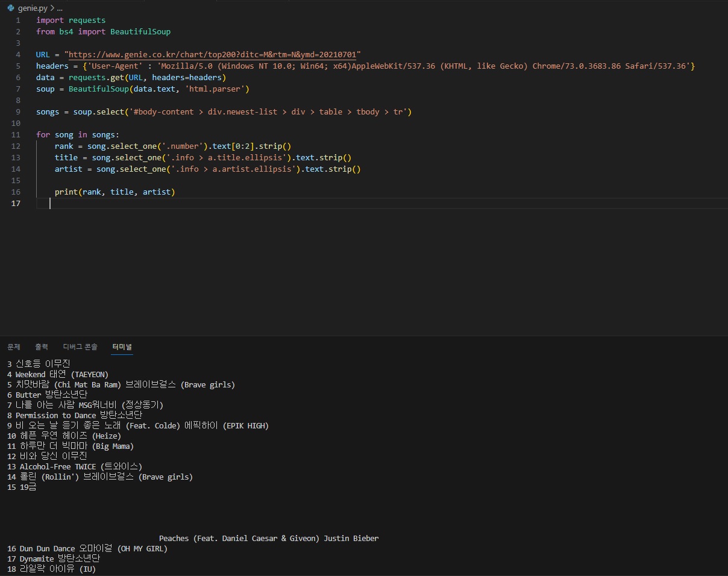
Task: Click terminal row '12 비와 당신 이무진'
Action: point(47,456)
